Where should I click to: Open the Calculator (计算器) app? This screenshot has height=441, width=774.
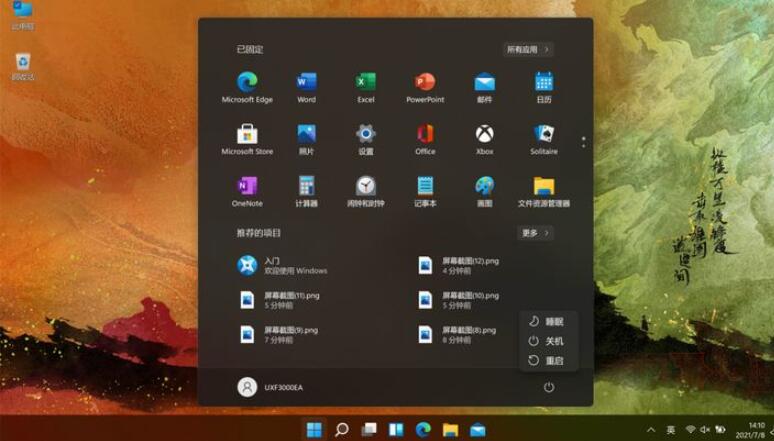[x=306, y=191]
